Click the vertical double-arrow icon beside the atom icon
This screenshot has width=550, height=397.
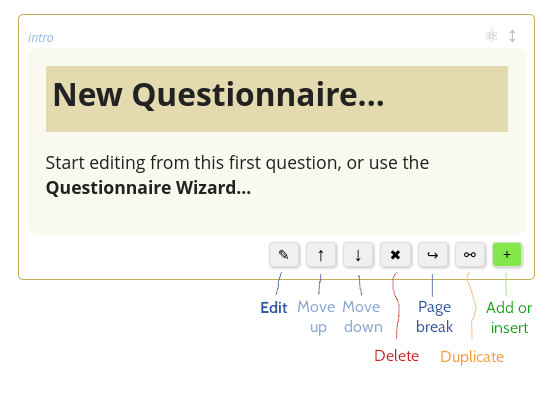click(512, 36)
